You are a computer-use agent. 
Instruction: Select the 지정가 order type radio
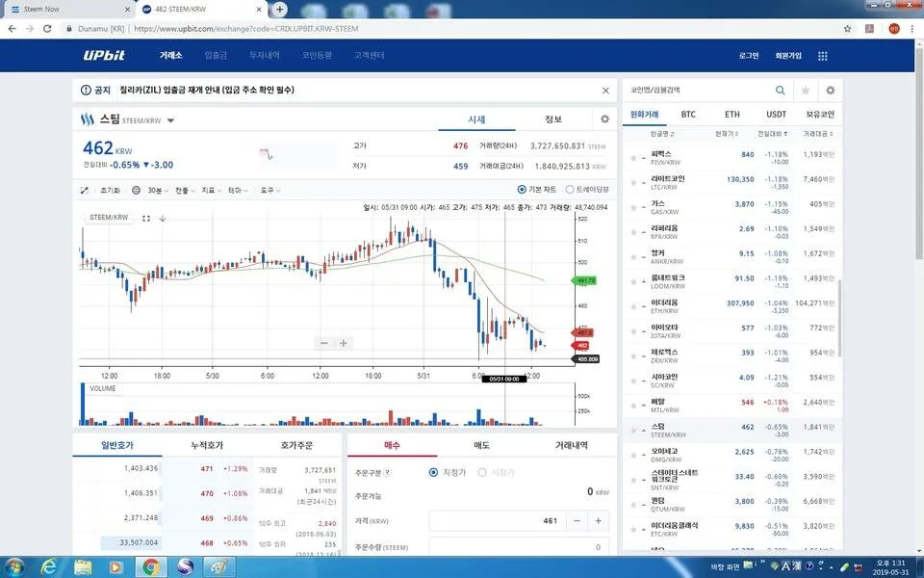433,472
